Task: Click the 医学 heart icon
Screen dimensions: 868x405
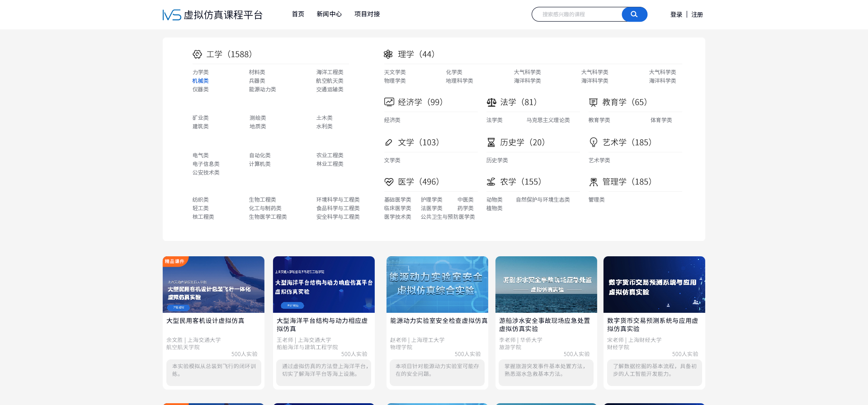Action: (389, 182)
